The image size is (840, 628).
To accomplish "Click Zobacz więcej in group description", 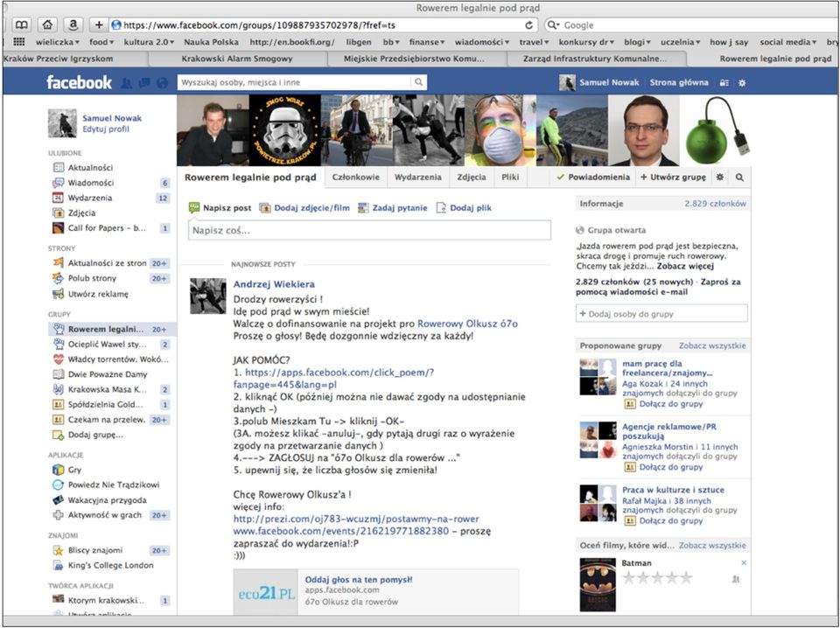I will pyautogui.click(x=685, y=266).
